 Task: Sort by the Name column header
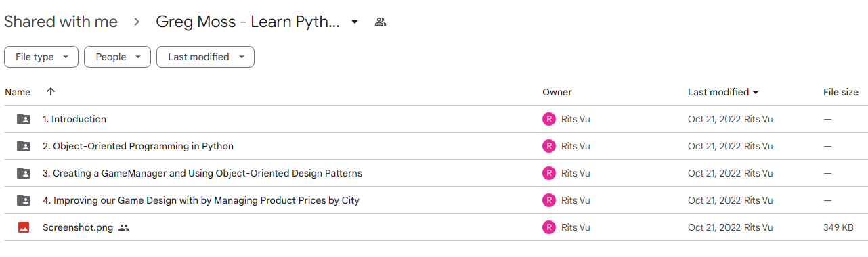click(18, 92)
